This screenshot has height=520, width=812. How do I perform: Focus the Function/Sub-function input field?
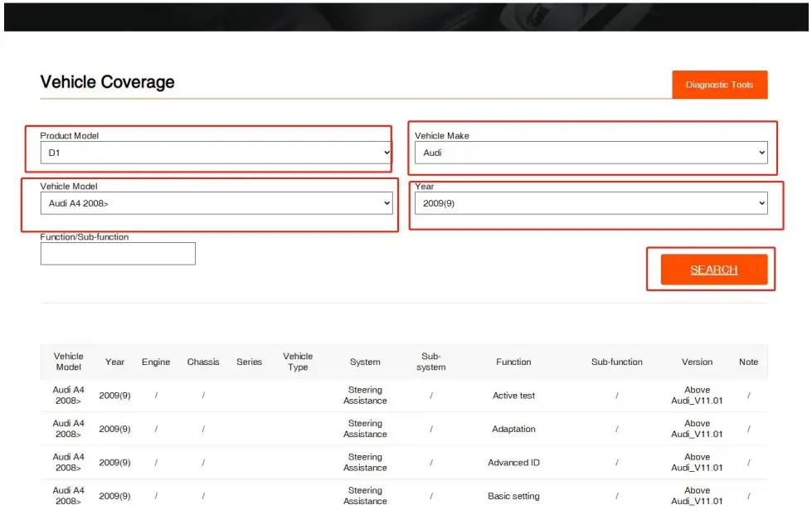118,254
